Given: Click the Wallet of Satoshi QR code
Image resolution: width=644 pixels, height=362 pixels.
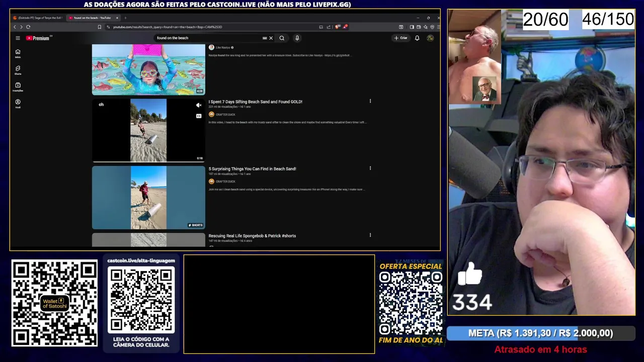Looking at the screenshot, I should click(54, 303).
